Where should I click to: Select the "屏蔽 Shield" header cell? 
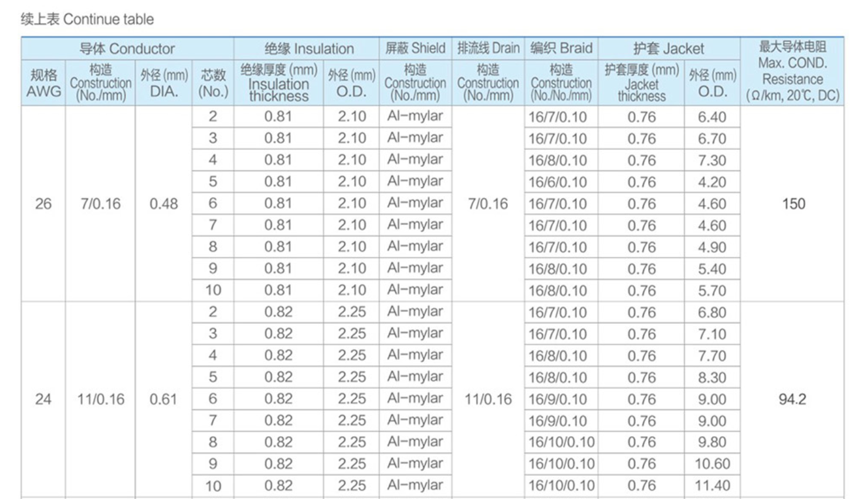[x=415, y=48]
